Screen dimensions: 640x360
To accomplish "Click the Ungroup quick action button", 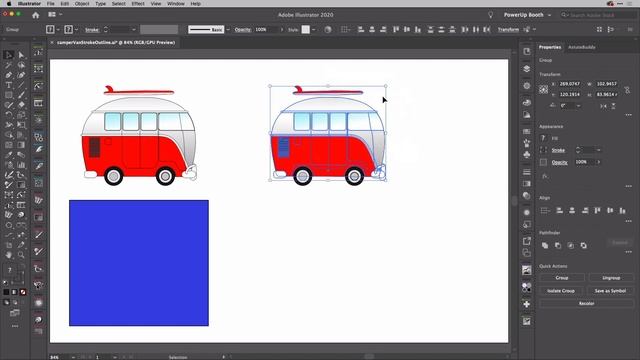I will pyautogui.click(x=611, y=278).
